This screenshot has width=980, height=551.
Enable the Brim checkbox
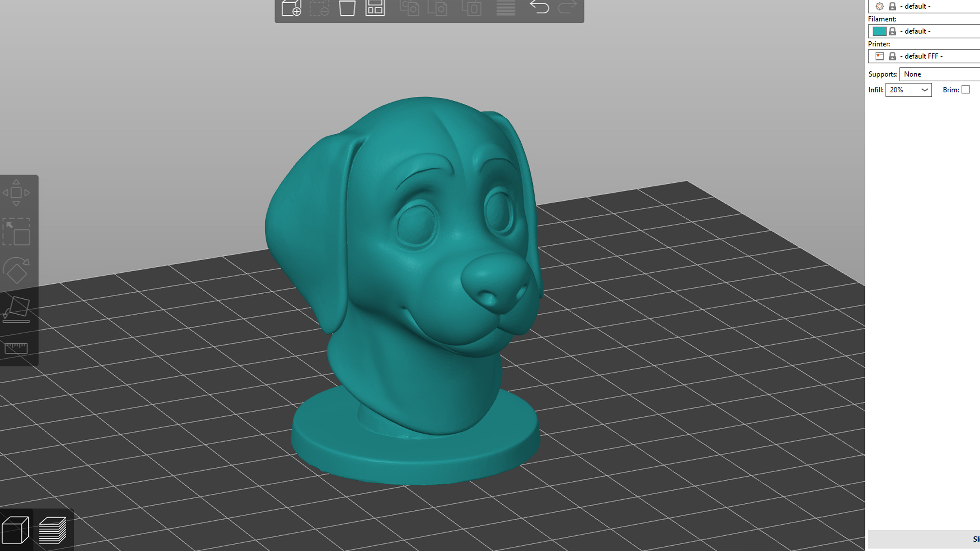[x=965, y=90]
